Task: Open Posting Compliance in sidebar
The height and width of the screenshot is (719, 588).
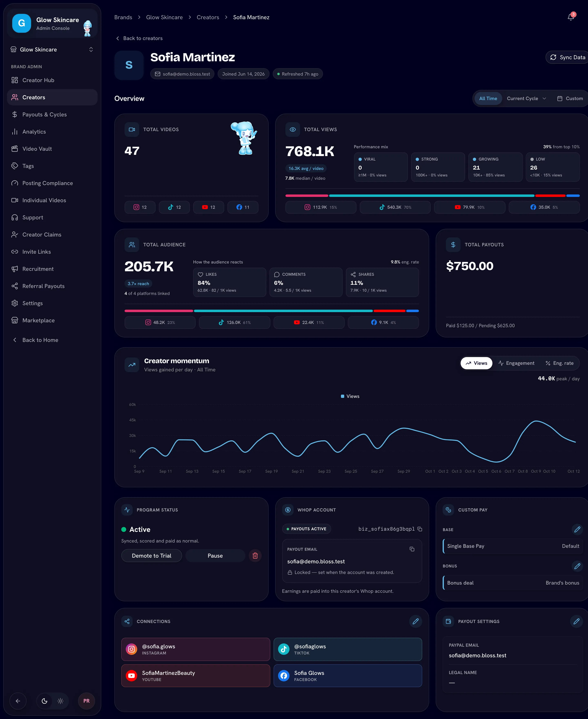Action: [52, 183]
